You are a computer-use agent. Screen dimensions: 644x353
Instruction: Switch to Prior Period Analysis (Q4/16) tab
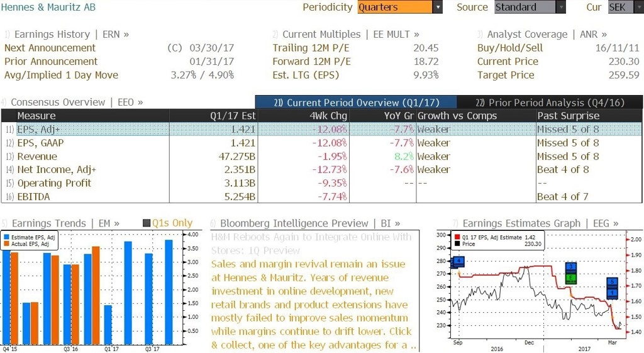tap(550, 103)
